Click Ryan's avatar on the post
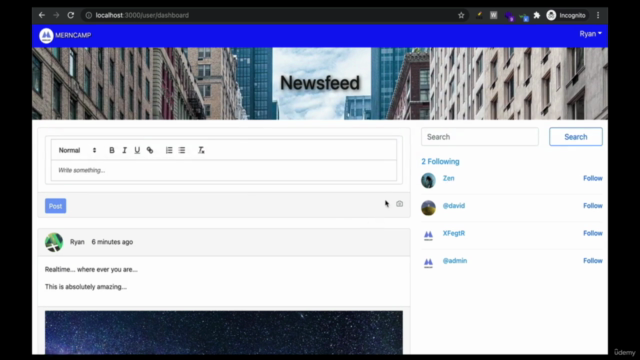640x360 pixels. [x=54, y=242]
